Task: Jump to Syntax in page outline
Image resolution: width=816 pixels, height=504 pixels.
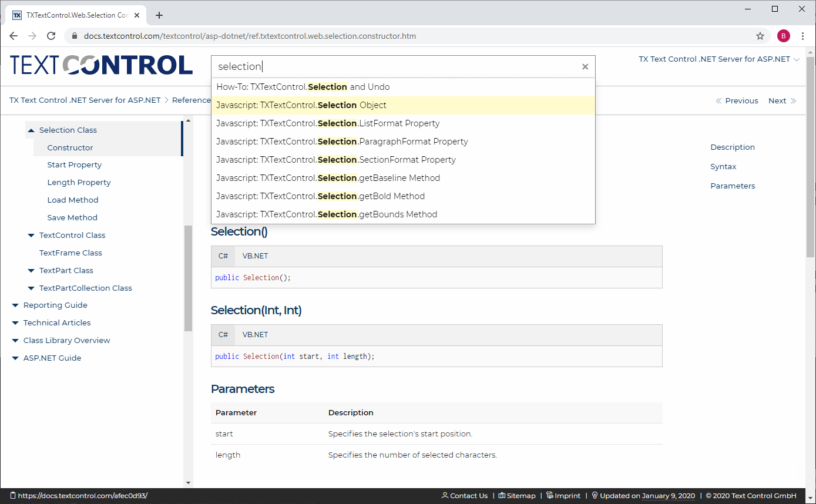Action: [723, 167]
